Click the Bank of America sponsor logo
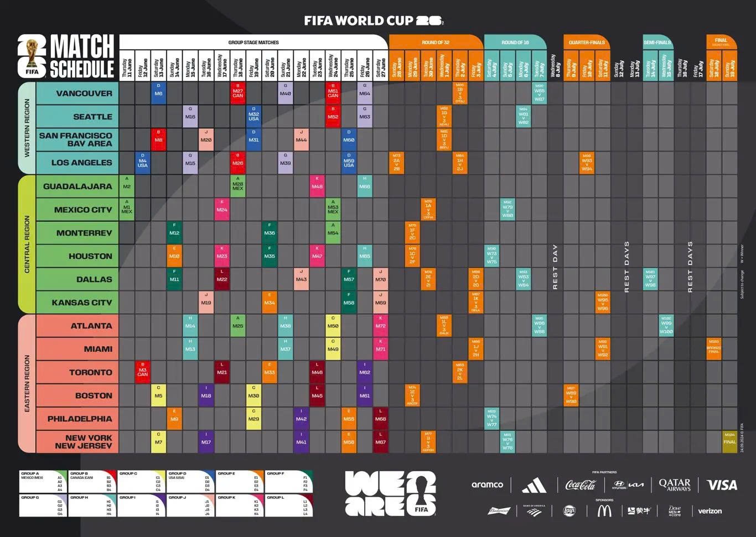The width and height of the screenshot is (756, 537). tap(534, 511)
